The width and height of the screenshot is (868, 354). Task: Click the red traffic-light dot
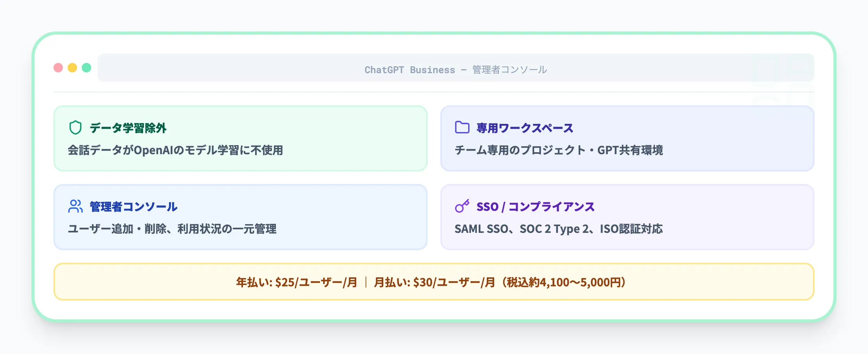click(x=58, y=67)
